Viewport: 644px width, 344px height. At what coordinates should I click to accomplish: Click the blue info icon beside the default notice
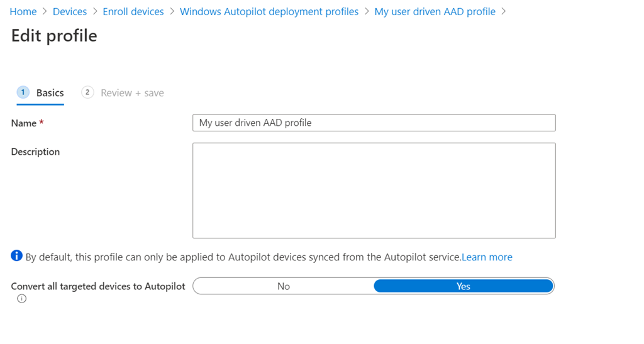[17, 256]
